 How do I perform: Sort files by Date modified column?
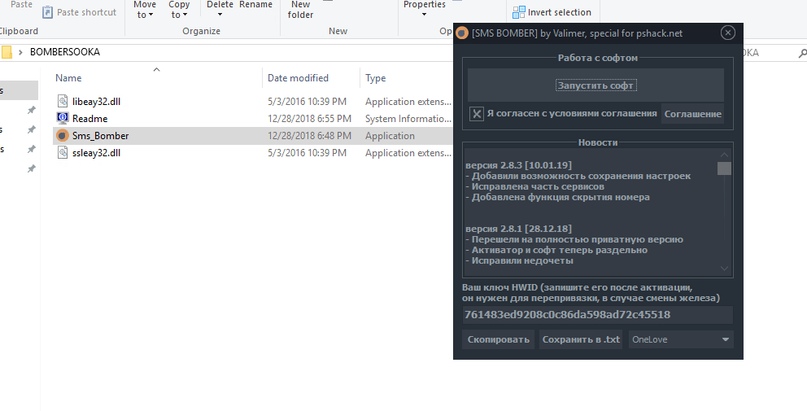(x=297, y=78)
